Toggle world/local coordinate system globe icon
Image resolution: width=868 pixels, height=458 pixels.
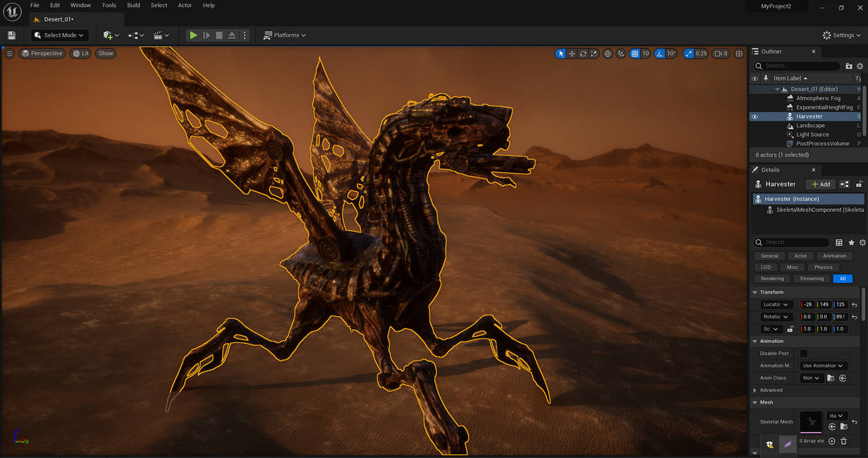pyautogui.click(x=607, y=53)
